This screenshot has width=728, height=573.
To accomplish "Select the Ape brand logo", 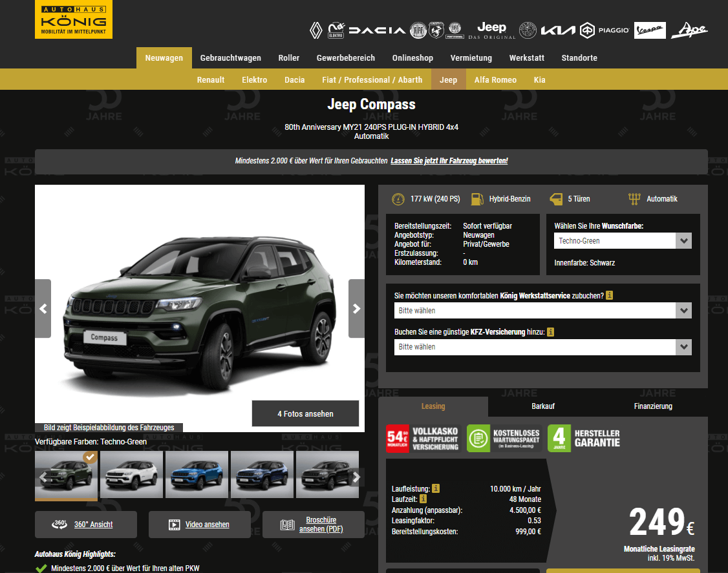I will (689, 30).
